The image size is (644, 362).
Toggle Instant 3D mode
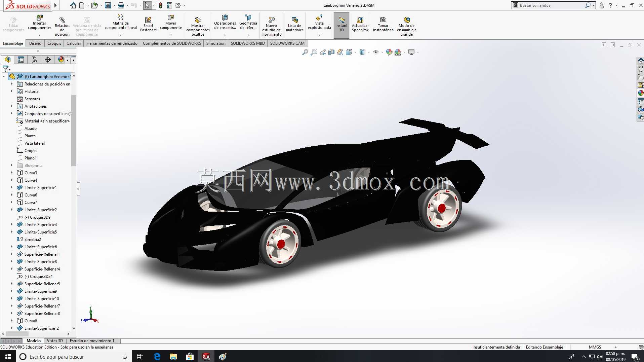(x=341, y=25)
